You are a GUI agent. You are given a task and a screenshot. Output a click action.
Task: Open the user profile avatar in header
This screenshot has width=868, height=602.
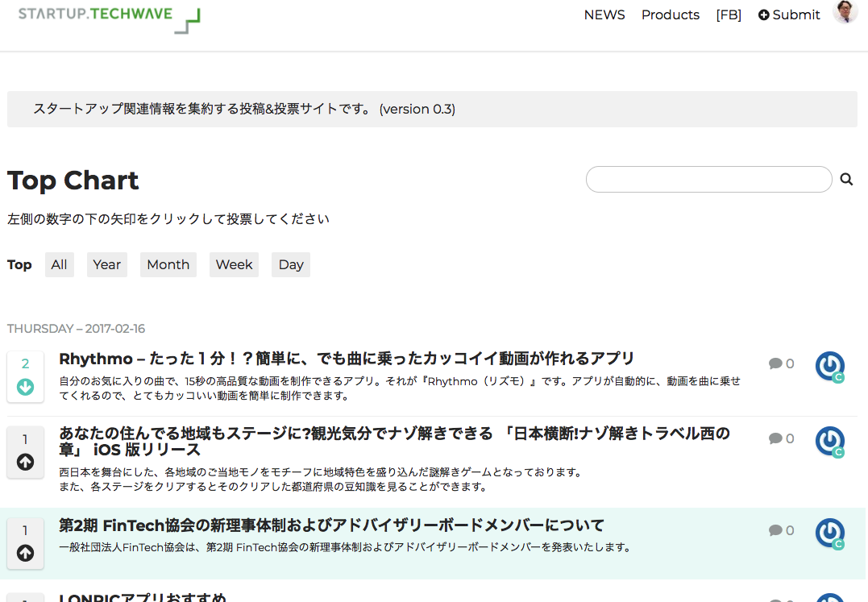[845, 13]
